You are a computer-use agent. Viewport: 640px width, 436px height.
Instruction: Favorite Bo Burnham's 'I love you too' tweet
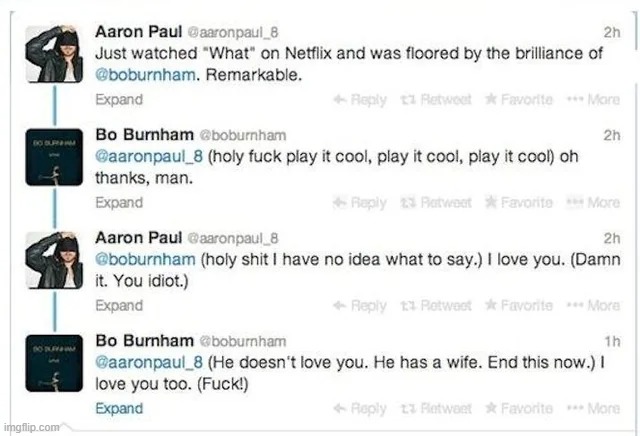pos(518,409)
